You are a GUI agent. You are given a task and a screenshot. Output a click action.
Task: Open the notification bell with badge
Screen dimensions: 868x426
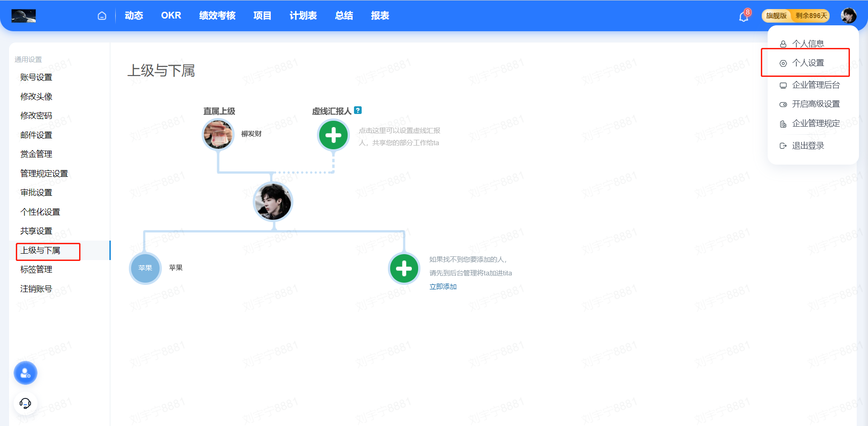[x=744, y=17]
